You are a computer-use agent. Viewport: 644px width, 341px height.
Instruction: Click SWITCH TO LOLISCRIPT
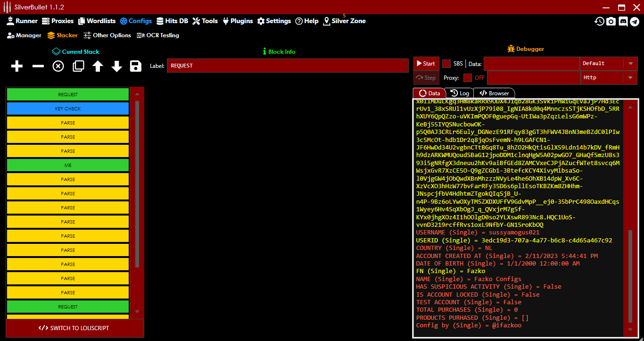(74, 328)
